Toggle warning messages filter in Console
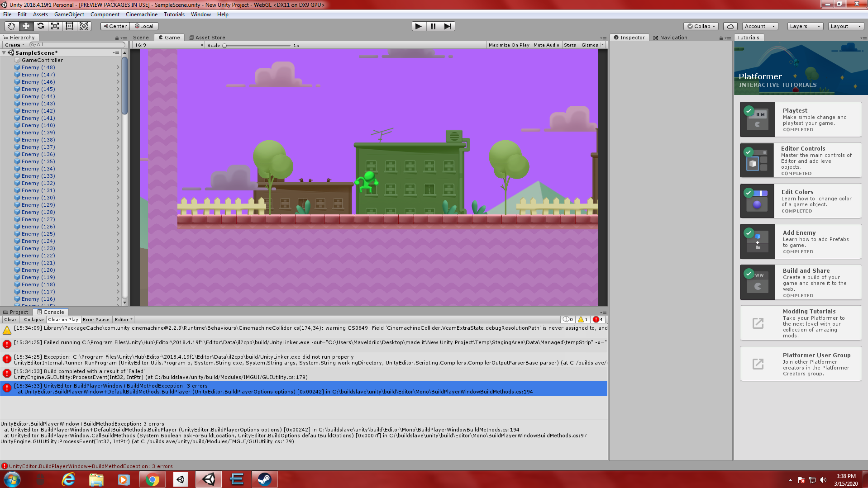868x488 pixels. click(x=583, y=319)
